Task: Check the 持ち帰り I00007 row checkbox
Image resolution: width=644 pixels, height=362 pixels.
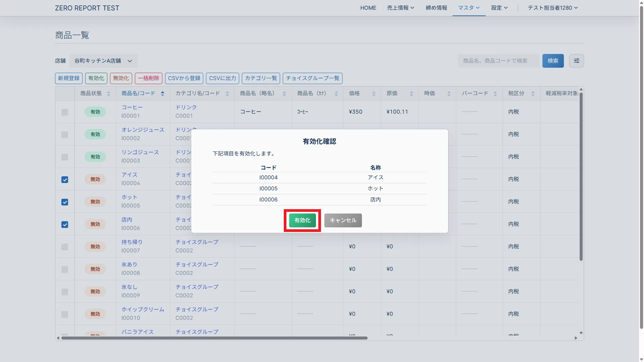Action: point(65,247)
